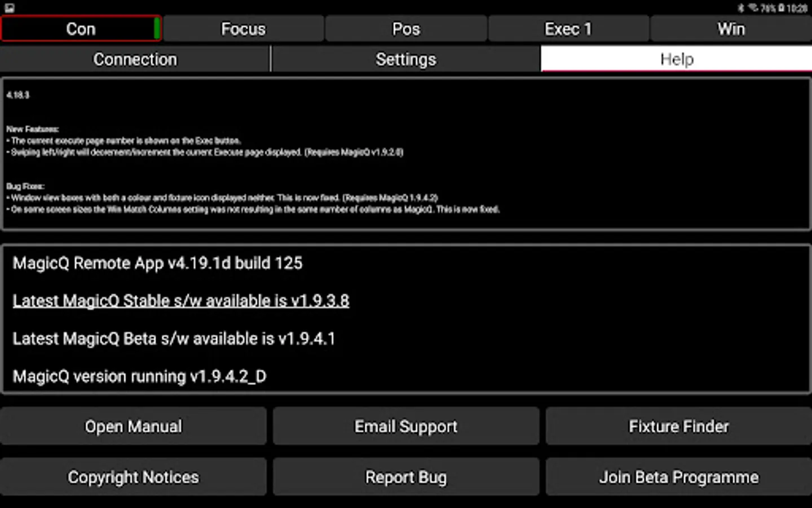This screenshot has height=508, width=812.
Task: Click the Wi-Fi icon in status bar
Action: pos(753,8)
